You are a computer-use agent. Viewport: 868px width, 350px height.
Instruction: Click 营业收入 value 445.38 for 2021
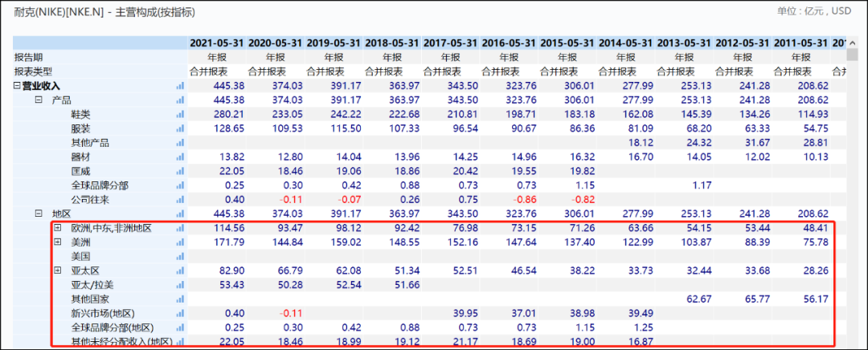tap(228, 86)
